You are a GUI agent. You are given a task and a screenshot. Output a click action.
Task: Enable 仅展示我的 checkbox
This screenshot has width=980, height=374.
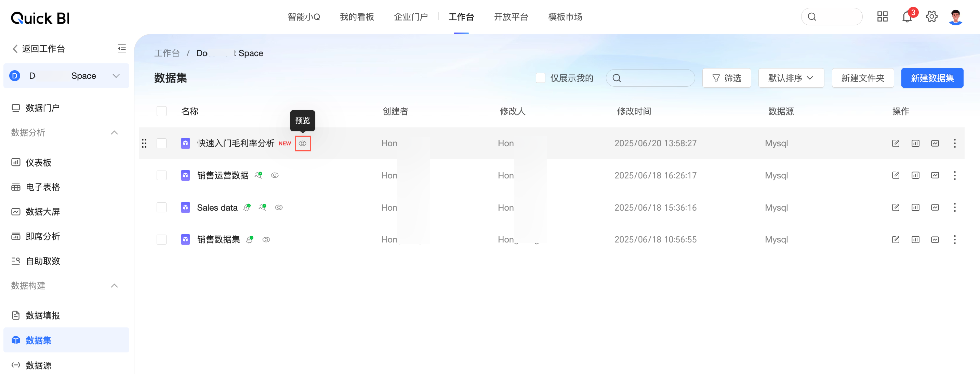click(540, 78)
